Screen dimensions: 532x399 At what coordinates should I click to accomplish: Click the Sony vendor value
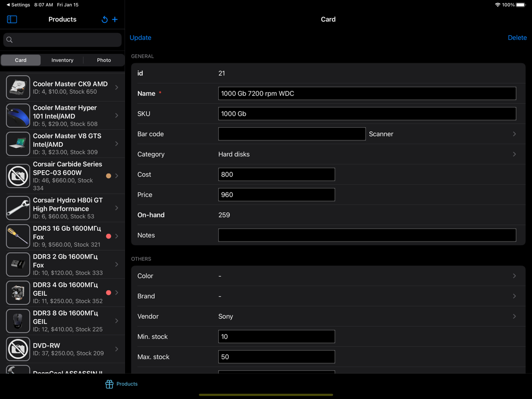[x=226, y=316]
